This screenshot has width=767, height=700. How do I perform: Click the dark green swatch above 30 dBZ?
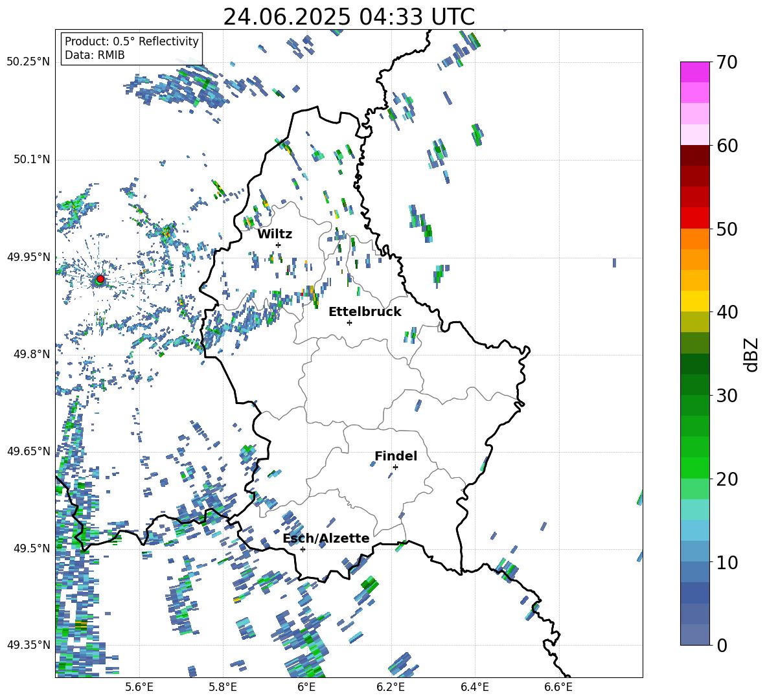point(694,385)
